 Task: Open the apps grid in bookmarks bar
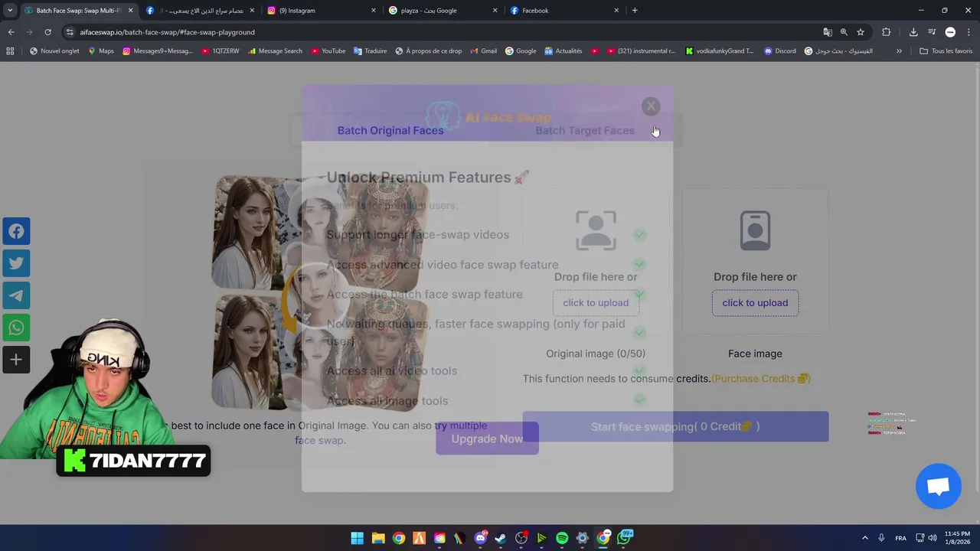click(10, 51)
